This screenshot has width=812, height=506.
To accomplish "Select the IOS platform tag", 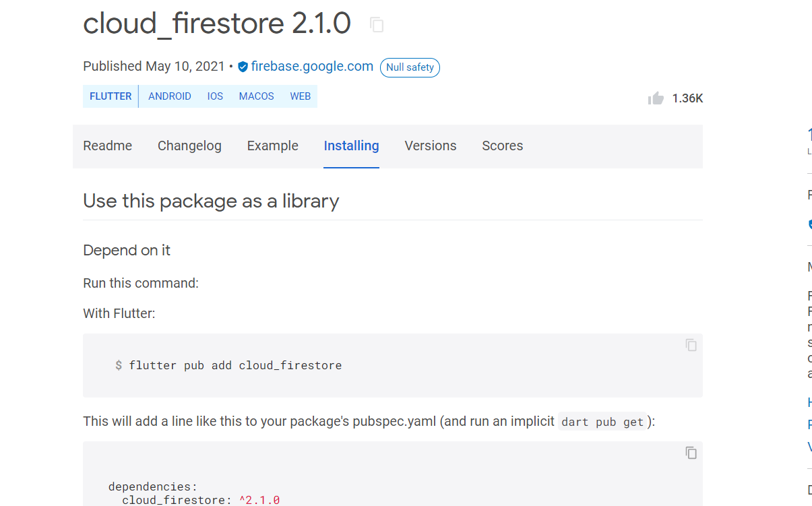I will (x=215, y=96).
